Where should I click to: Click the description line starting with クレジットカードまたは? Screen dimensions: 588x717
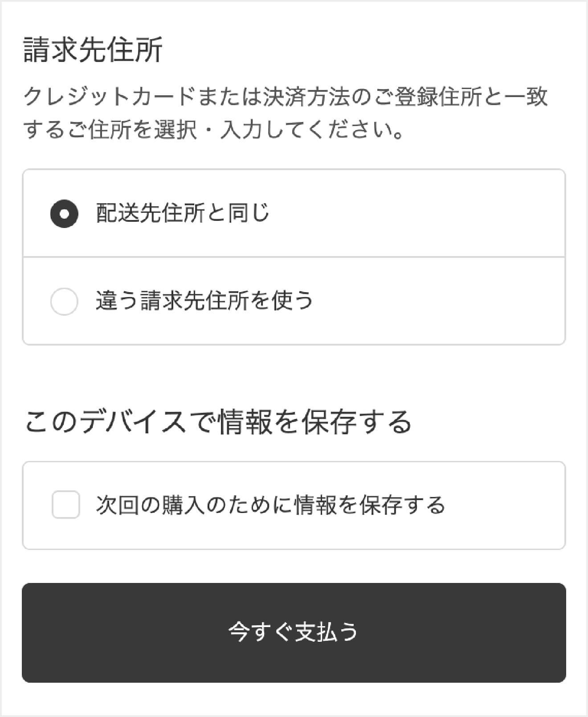(x=286, y=97)
